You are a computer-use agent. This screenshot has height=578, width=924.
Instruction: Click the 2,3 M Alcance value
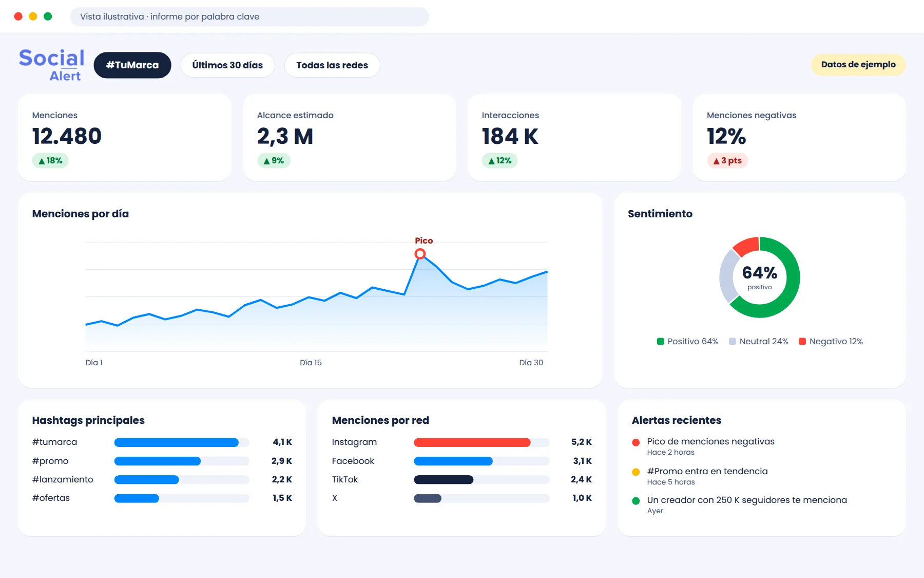tap(285, 136)
